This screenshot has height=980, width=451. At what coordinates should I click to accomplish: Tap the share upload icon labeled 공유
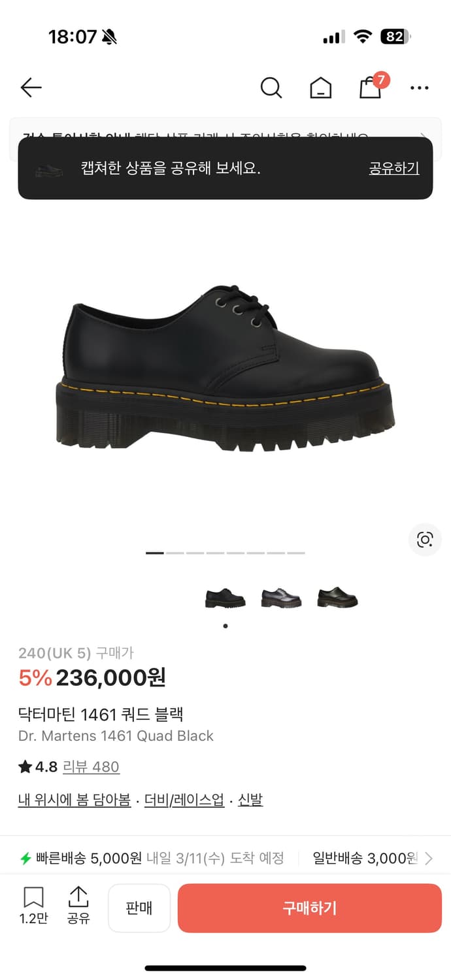(78, 906)
